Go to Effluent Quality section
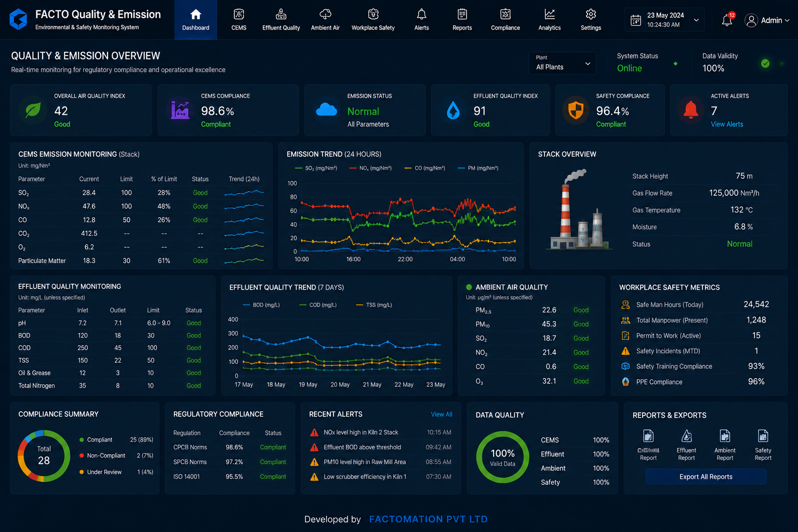This screenshot has height=532, width=798. pyautogui.click(x=281, y=20)
